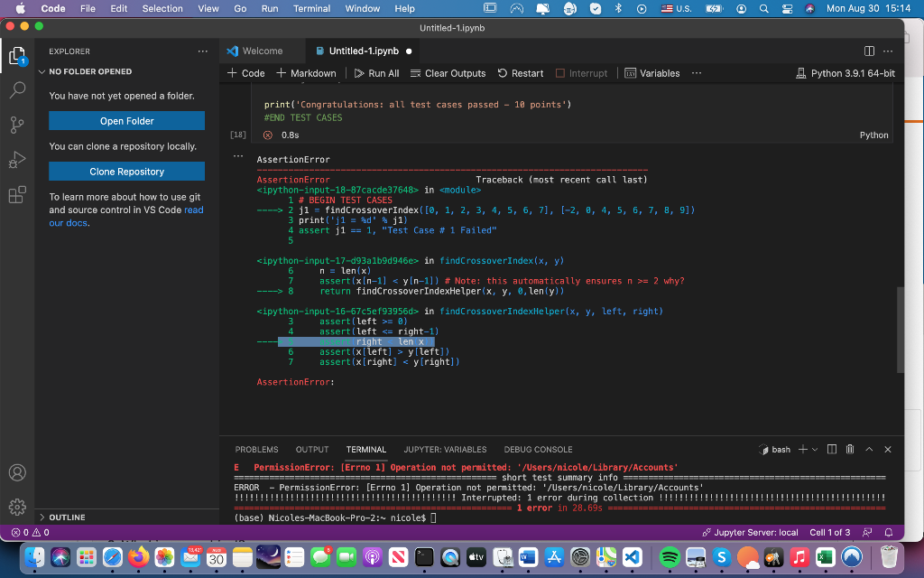Open the Manage gear menu
Screen dimensions: 924x578
coord(18,507)
